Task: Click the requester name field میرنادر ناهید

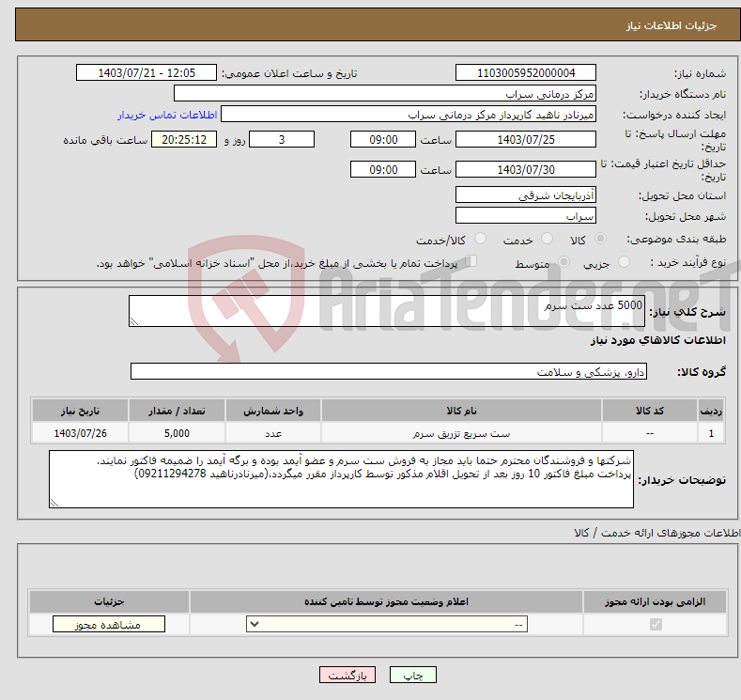Action: click(409, 115)
